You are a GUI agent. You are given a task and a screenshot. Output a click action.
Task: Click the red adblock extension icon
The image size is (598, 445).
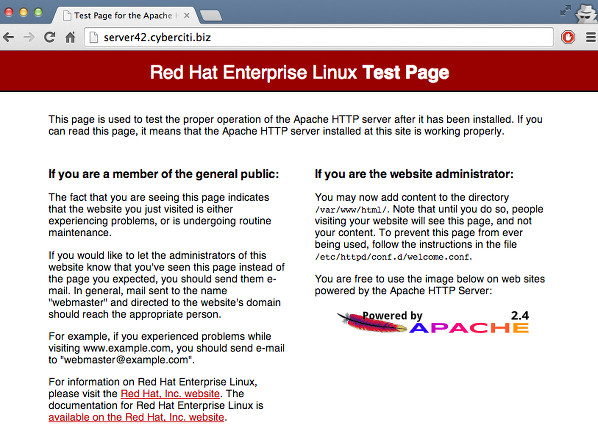(x=568, y=37)
